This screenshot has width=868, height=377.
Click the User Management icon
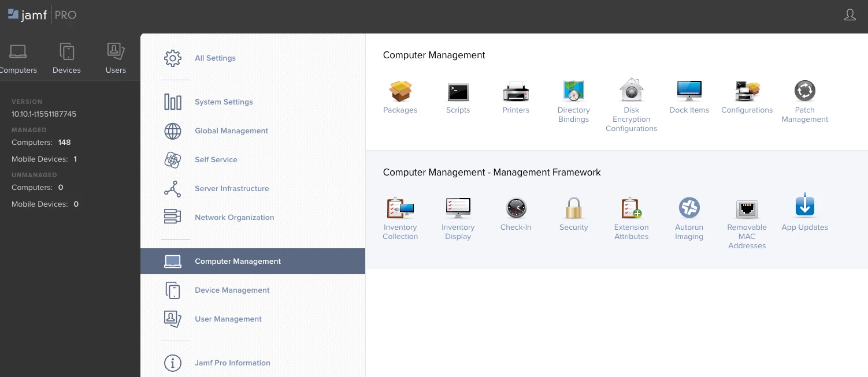click(173, 319)
